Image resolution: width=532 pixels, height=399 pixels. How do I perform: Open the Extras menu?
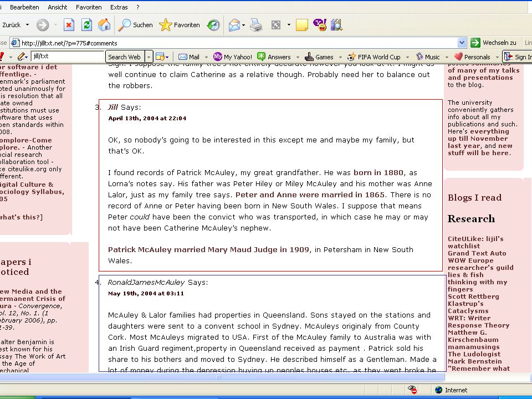click(x=119, y=7)
